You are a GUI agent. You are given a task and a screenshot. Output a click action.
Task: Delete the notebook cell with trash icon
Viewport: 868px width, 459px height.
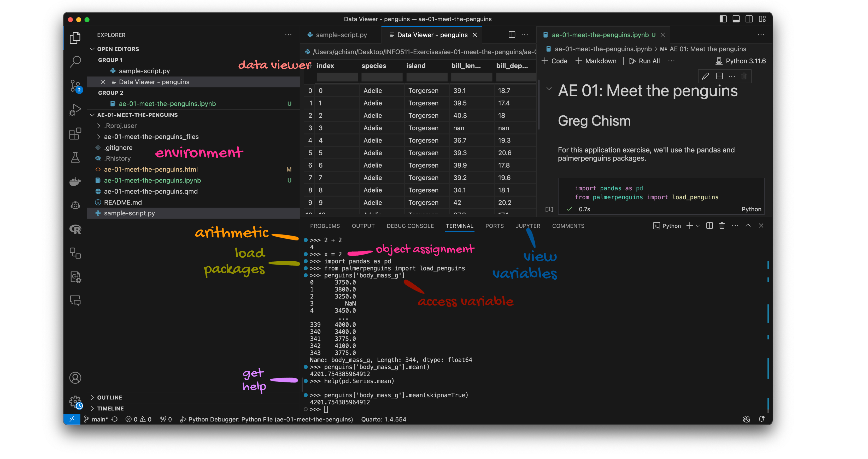[744, 76]
